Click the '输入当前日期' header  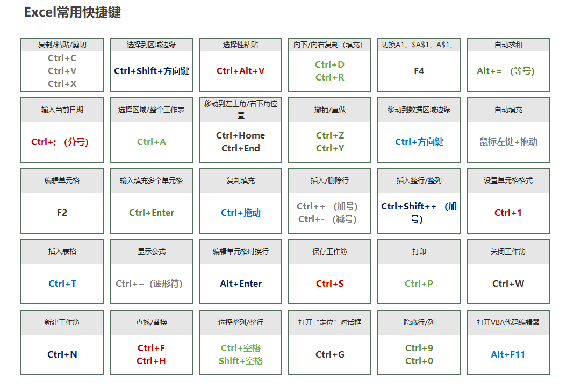click(62, 110)
